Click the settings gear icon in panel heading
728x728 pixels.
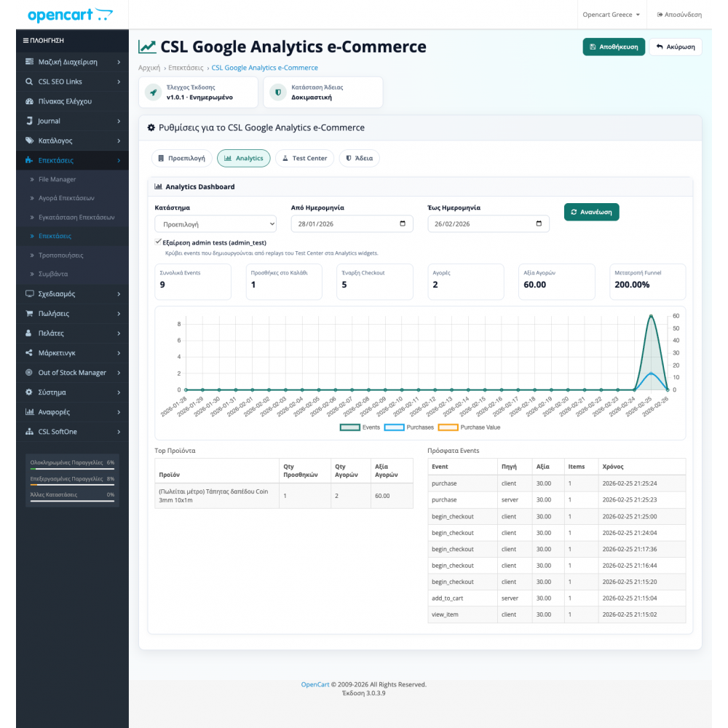(151, 127)
